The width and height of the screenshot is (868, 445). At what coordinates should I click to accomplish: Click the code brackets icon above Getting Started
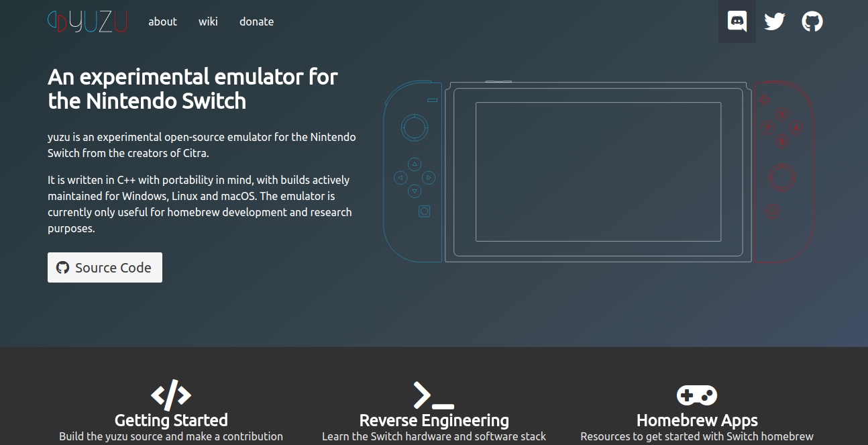point(171,395)
